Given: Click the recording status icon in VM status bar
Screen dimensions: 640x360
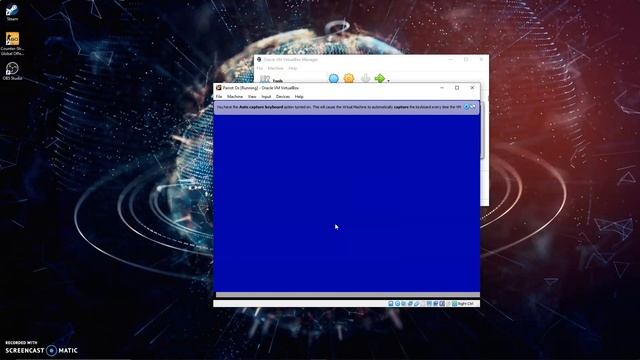Looking at the screenshot, I should 436,304.
